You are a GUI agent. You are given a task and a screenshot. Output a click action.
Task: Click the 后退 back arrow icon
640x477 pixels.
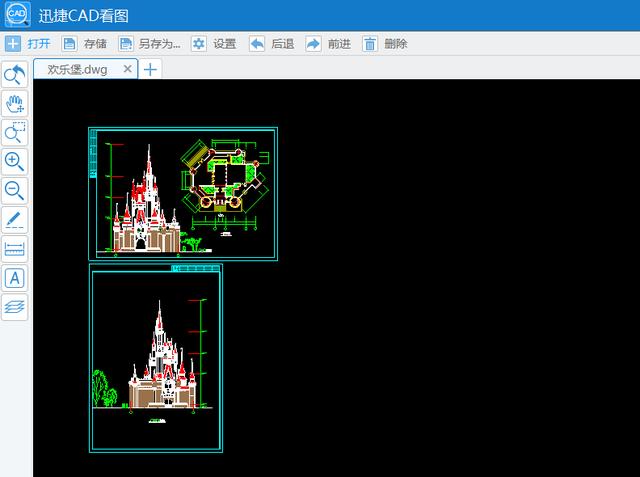[x=257, y=44]
